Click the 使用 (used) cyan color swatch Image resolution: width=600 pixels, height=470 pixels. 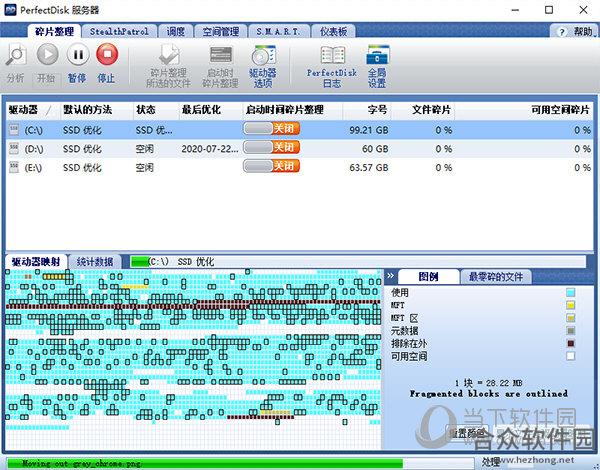tap(570, 293)
